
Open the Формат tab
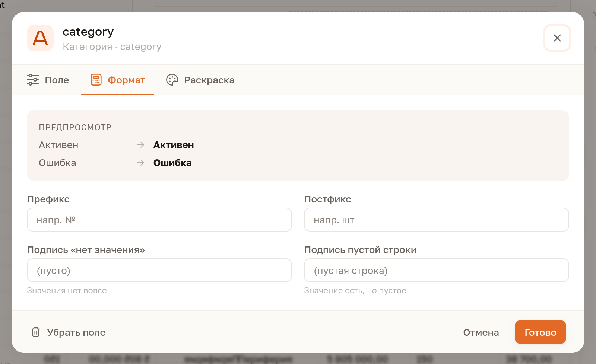[118, 80]
